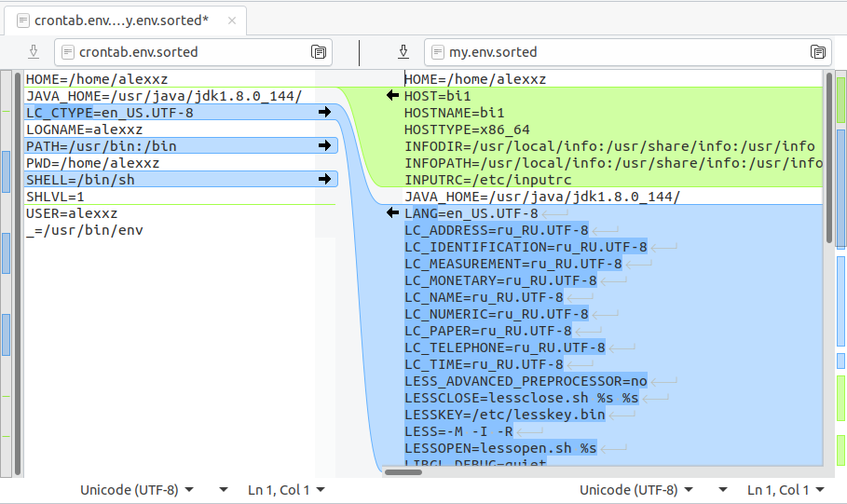847x504 pixels.
Task: Click left pane line HOME=/home/alexxz
Action: 97,79
